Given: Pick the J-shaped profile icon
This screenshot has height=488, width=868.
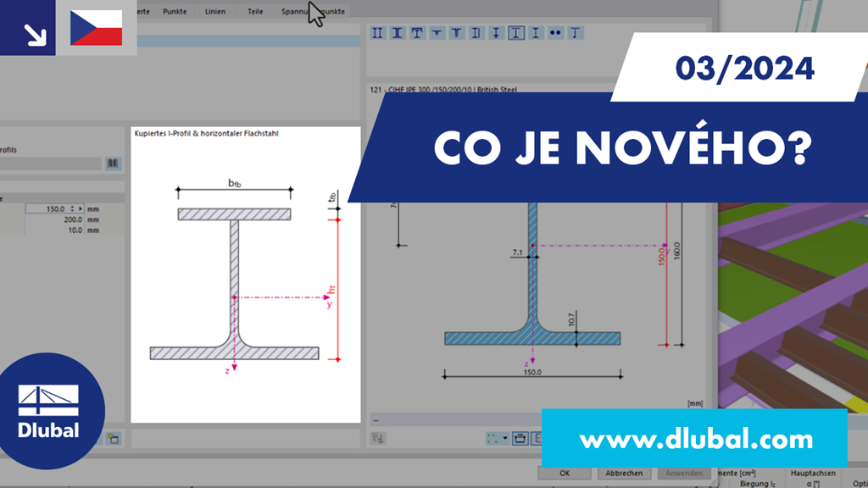Looking at the screenshot, I should [x=576, y=33].
